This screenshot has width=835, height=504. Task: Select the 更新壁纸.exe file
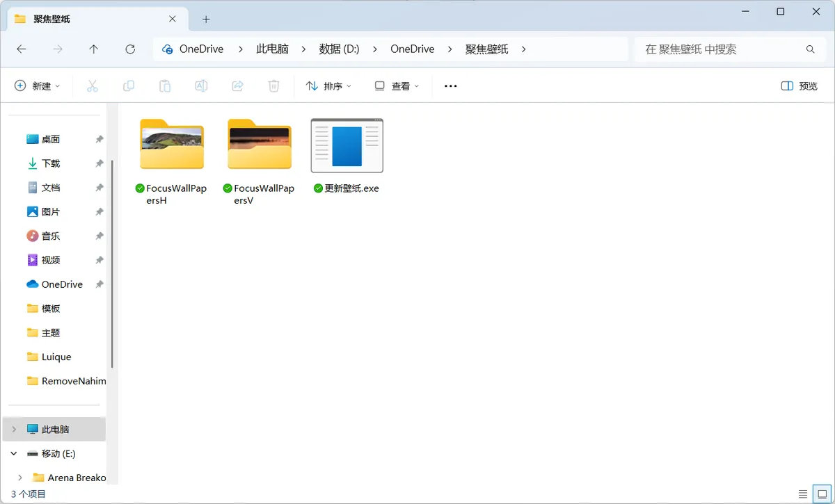pos(347,156)
